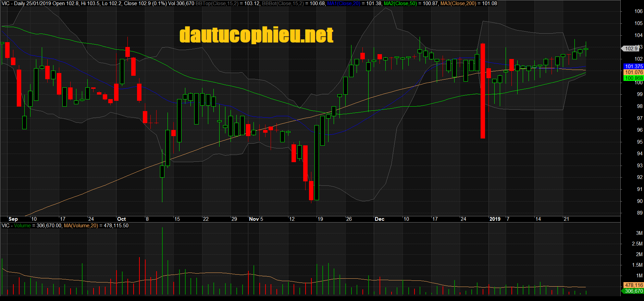
Task: Click the 2019 label on date axis
Action: (x=495, y=219)
